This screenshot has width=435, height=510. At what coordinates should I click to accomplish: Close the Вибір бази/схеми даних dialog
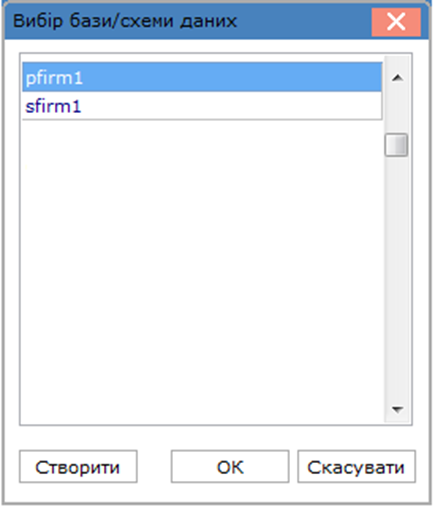pos(396,22)
